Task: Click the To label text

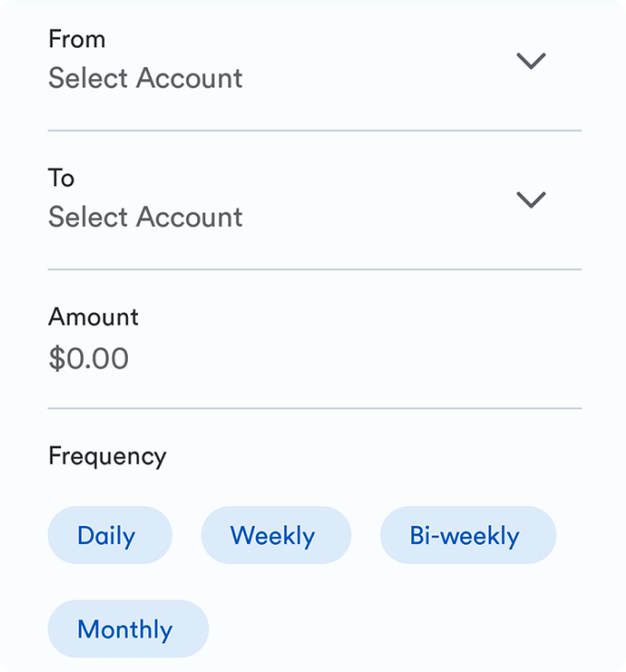Action: pyautogui.click(x=62, y=178)
